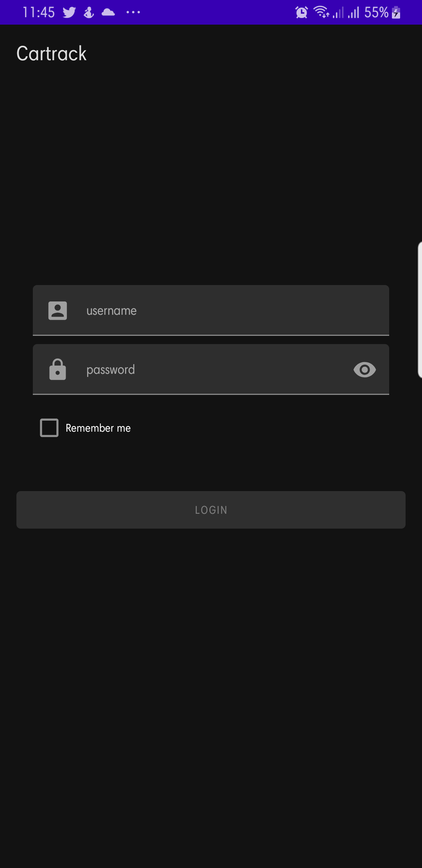Click the Remember me label text

point(98,428)
